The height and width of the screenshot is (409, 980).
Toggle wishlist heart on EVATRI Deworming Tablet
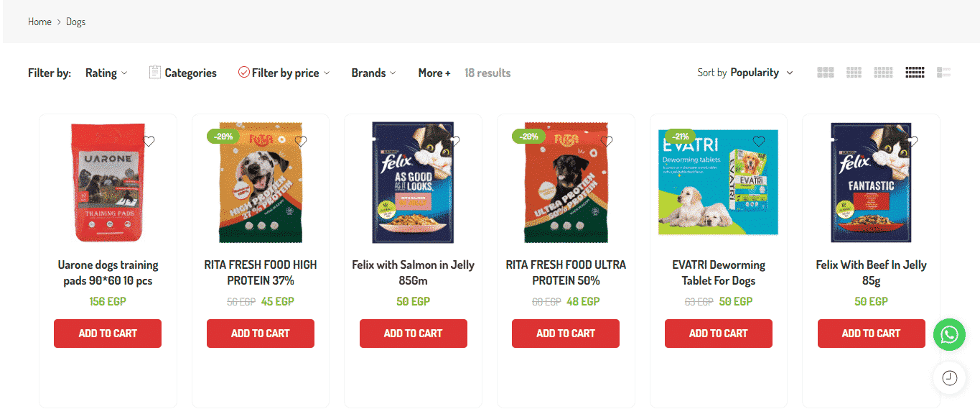point(759,141)
